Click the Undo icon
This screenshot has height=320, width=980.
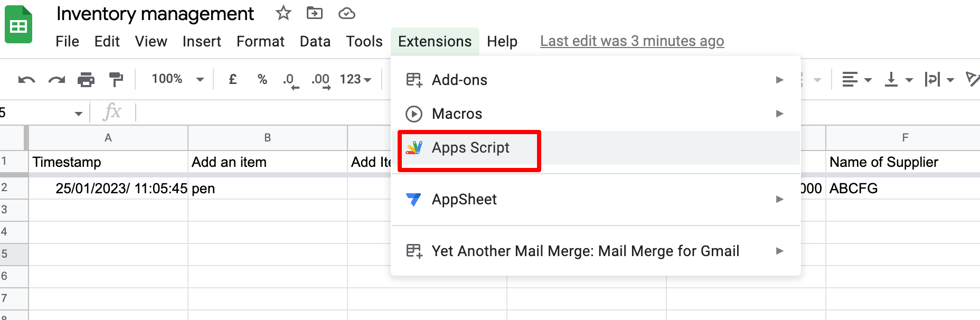coord(26,80)
